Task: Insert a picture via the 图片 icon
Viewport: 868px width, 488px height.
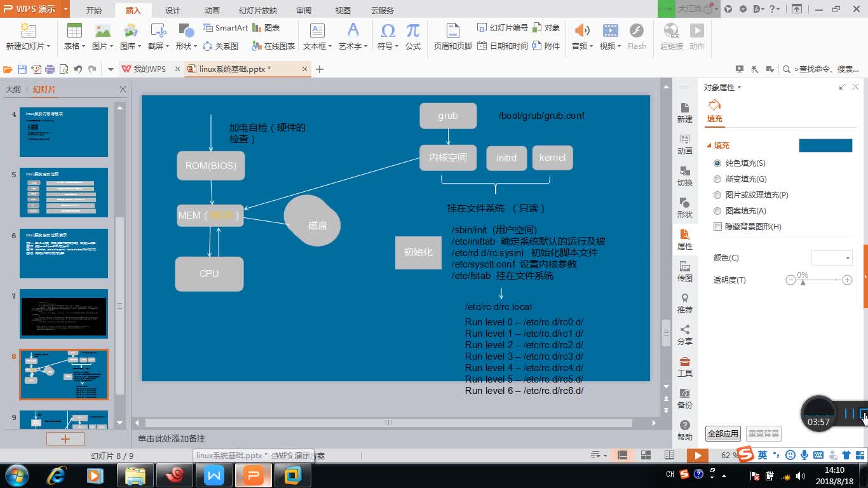Action: pos(102,31)
